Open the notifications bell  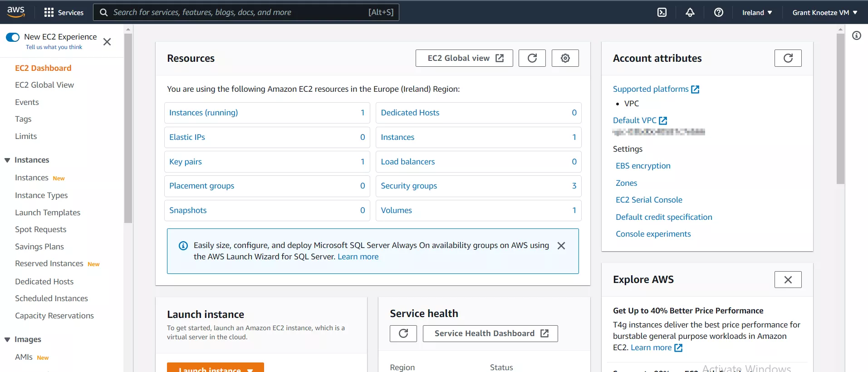coord(690,12)
